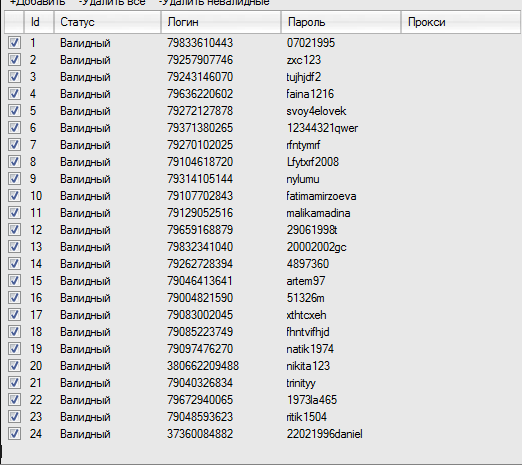Image resolution: width=522 pixels, height=468 pixels.
Task: Sort by the Статус column header
Action: (107, 22)
